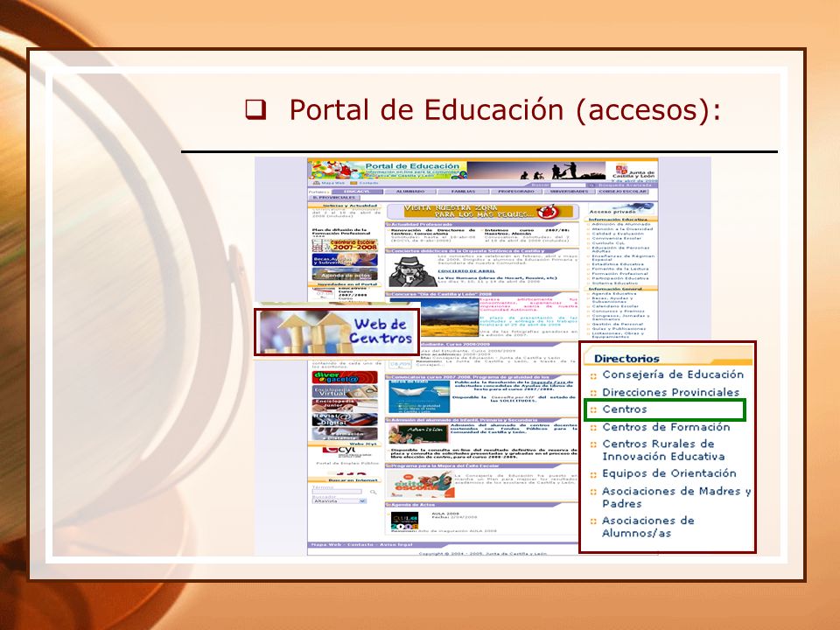Viewport: 840px width, 630px height.
Task: Click the Término search input field
Action: (337, 492)
